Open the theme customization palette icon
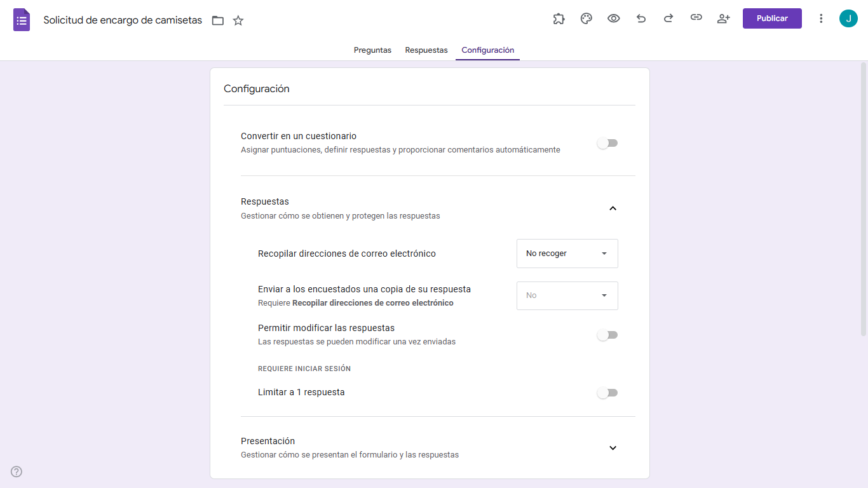The height and width of the screenshot is (488, 868). tap(586, 18)
